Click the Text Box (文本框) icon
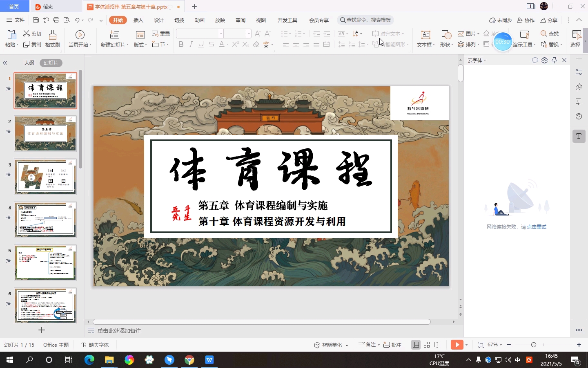Screen dimensions: 588x368 (x=425, y=35)
